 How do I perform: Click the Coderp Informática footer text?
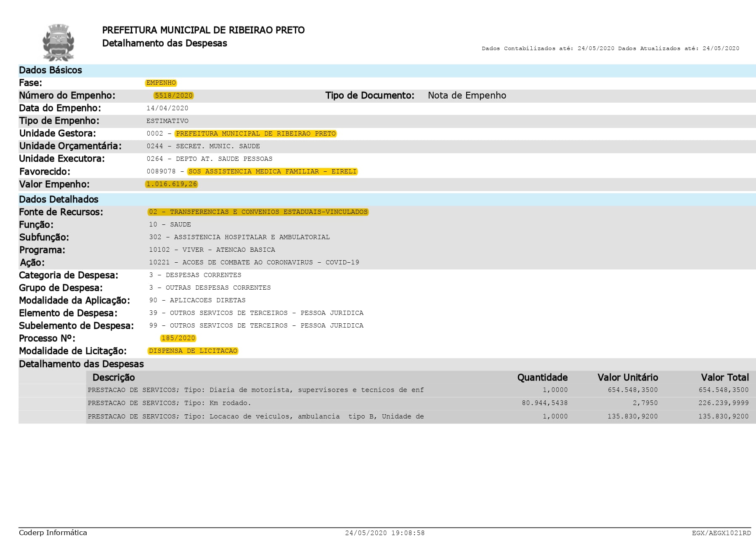[x=53, y=533]
